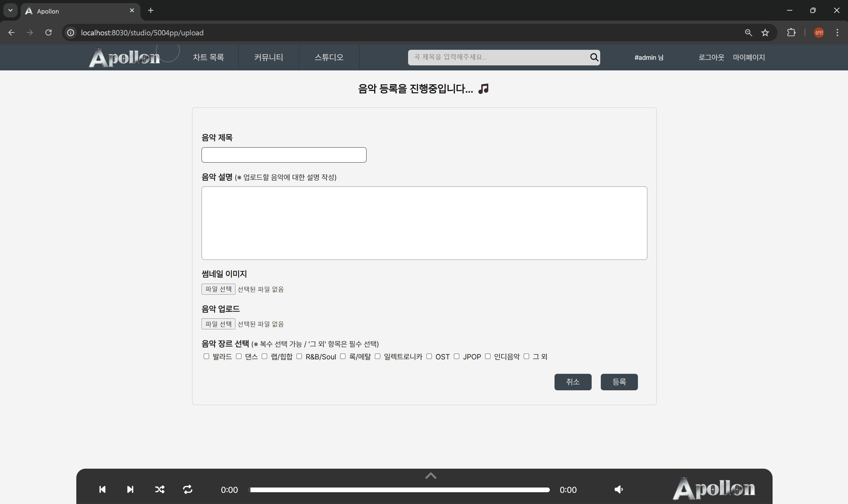
Task: Mute the player volume speaker icon
Action: [618, 489]
